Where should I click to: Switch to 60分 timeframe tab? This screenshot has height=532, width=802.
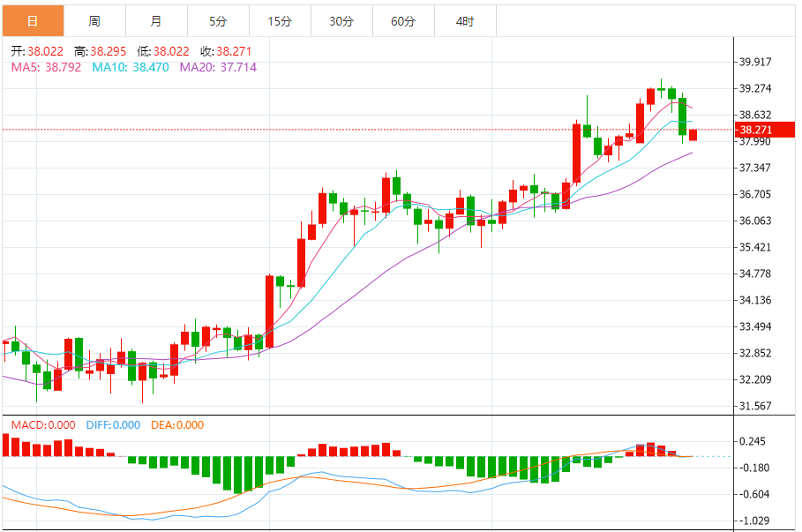pos(403,20)
